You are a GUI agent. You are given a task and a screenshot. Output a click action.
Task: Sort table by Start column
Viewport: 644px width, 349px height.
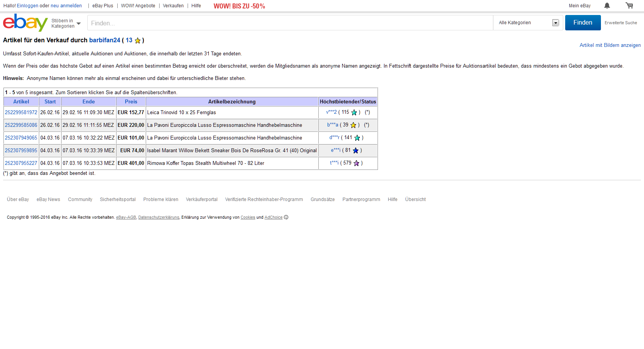(50, 102)
